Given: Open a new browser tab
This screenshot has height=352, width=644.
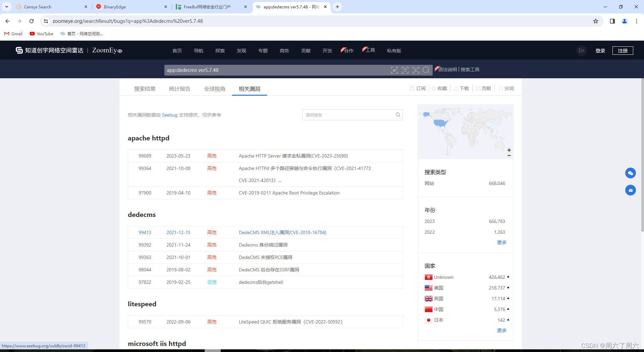Looking at the screenshot, I should pos(337,7).
